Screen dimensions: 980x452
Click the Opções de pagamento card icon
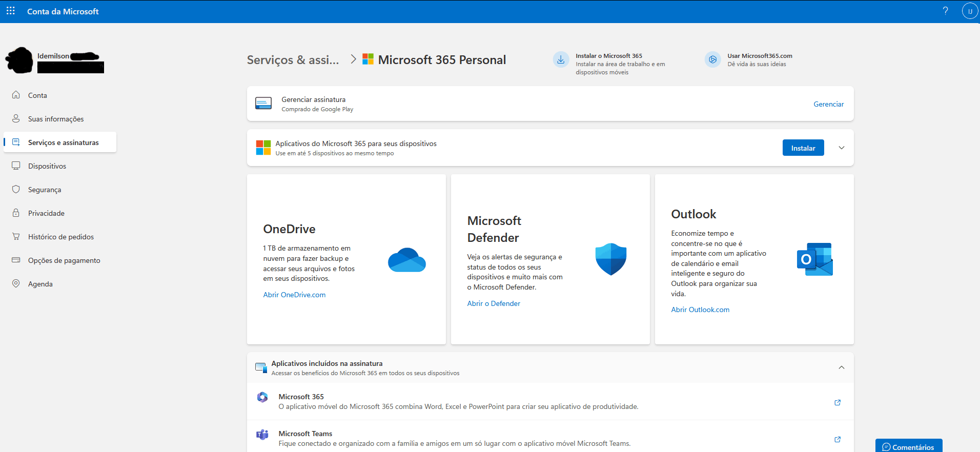pyautogui.click(x=16, y=260)
